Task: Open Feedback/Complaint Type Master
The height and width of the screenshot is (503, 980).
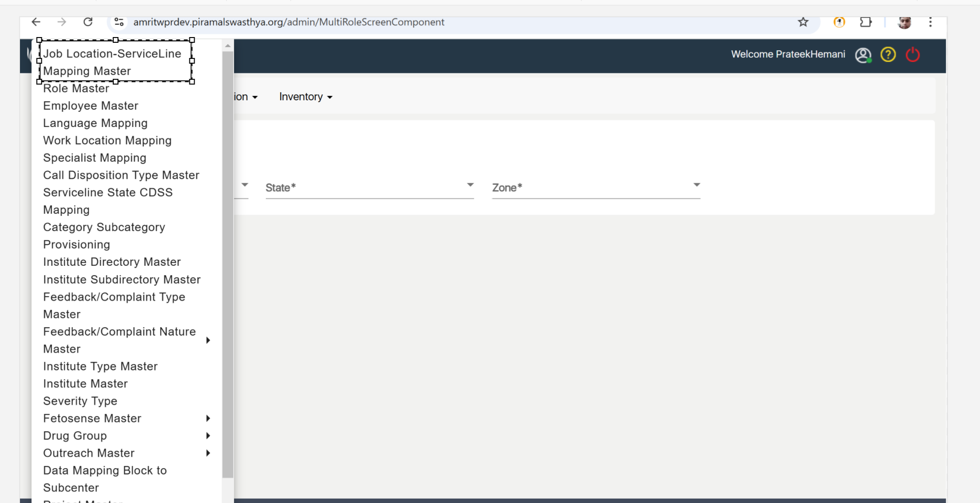Action: point(114,306)
